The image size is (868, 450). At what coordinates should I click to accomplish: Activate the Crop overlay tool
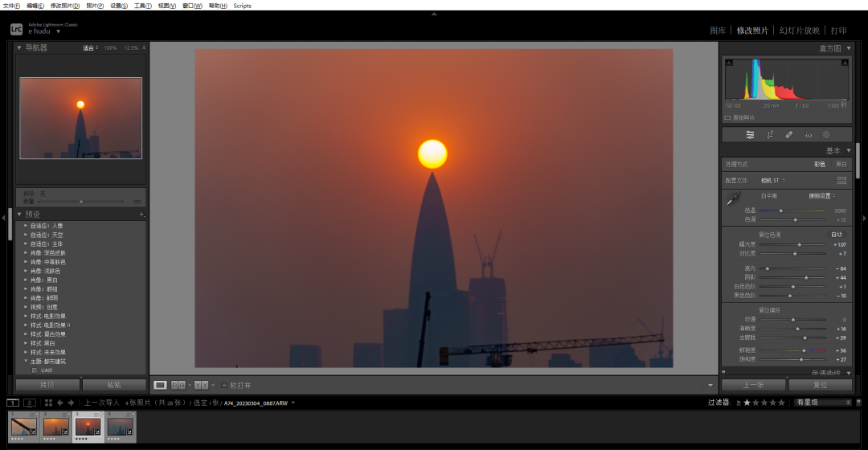[769, 135]
